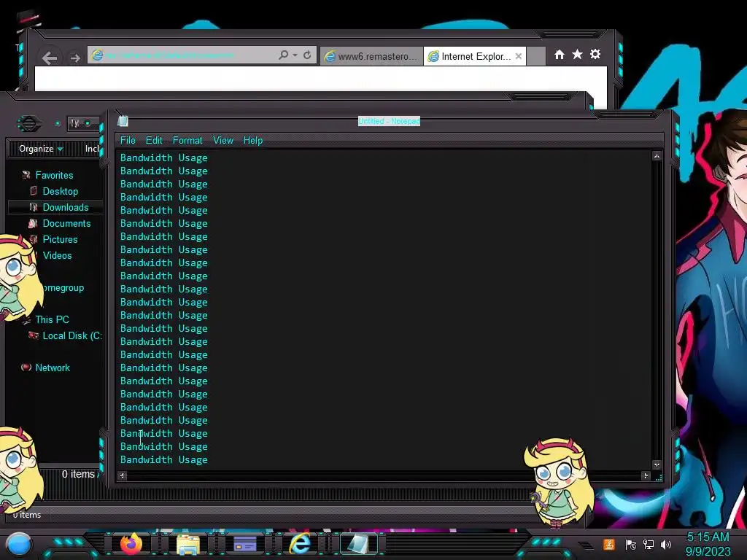Click the Untitled - Notepad title text
747x560 pixels.
[x=389, y=121]
